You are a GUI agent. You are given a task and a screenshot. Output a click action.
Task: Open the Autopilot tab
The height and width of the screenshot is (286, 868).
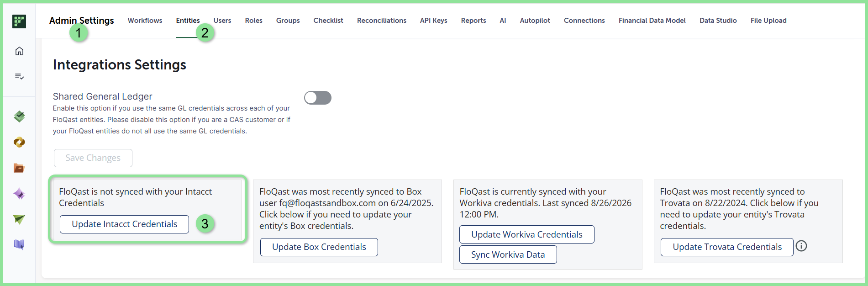535,21
